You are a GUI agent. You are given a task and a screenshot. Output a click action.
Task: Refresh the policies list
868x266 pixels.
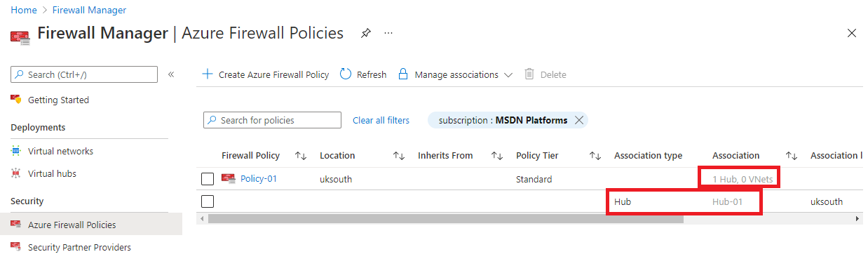click(363, 74)
